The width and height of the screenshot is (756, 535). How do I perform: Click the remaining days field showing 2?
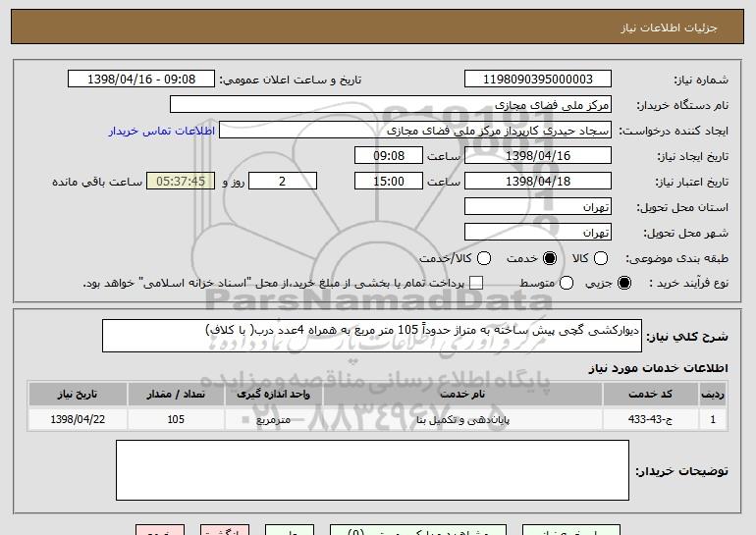point(283,182)
